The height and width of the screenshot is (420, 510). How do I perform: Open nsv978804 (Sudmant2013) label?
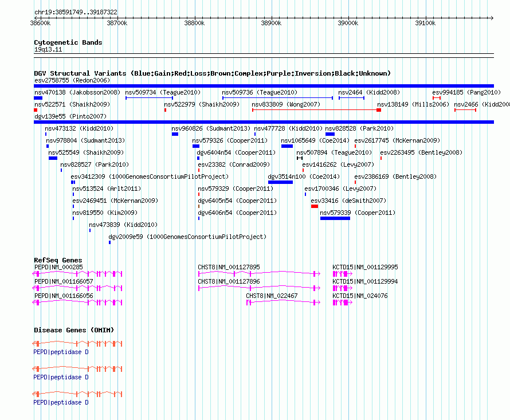coord(85,140)
